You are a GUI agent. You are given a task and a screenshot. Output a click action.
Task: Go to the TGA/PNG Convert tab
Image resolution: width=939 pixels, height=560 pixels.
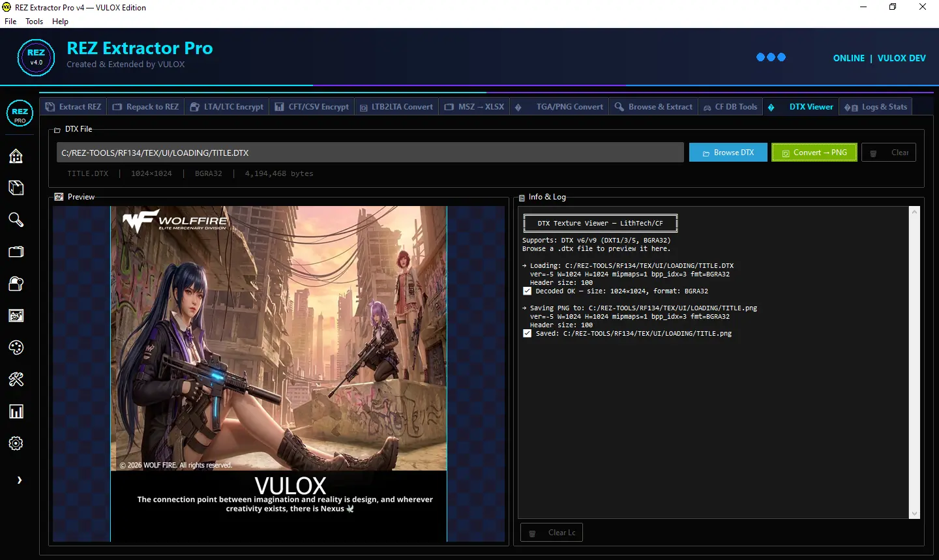pyautogui.click(x=559, y=107)
